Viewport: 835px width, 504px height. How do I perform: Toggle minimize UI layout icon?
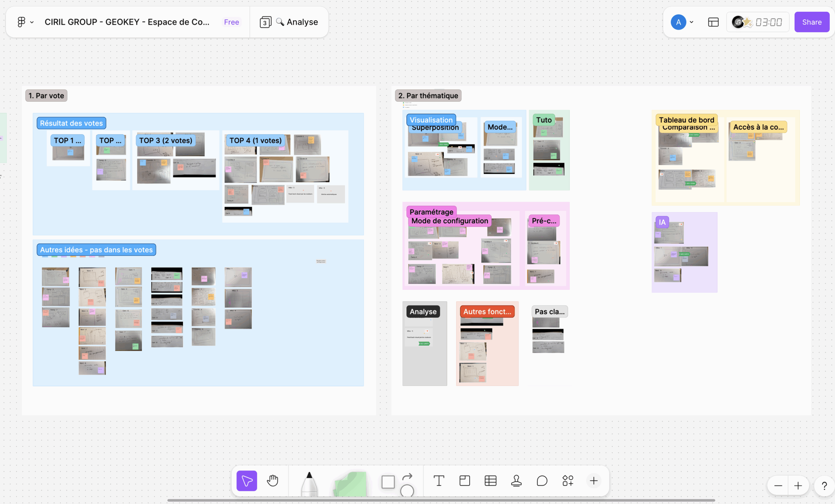(x=713, y=22)
